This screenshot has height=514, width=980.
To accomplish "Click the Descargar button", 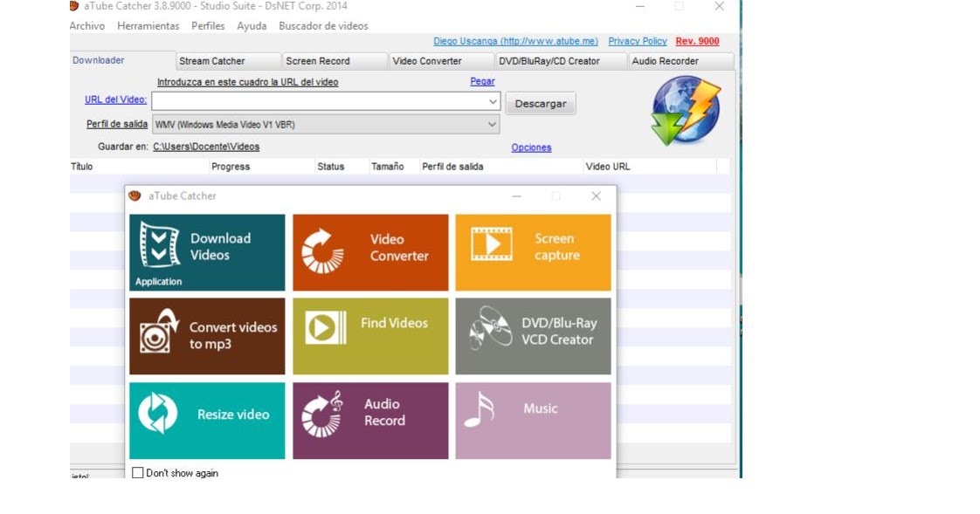I will click(541, 104).
